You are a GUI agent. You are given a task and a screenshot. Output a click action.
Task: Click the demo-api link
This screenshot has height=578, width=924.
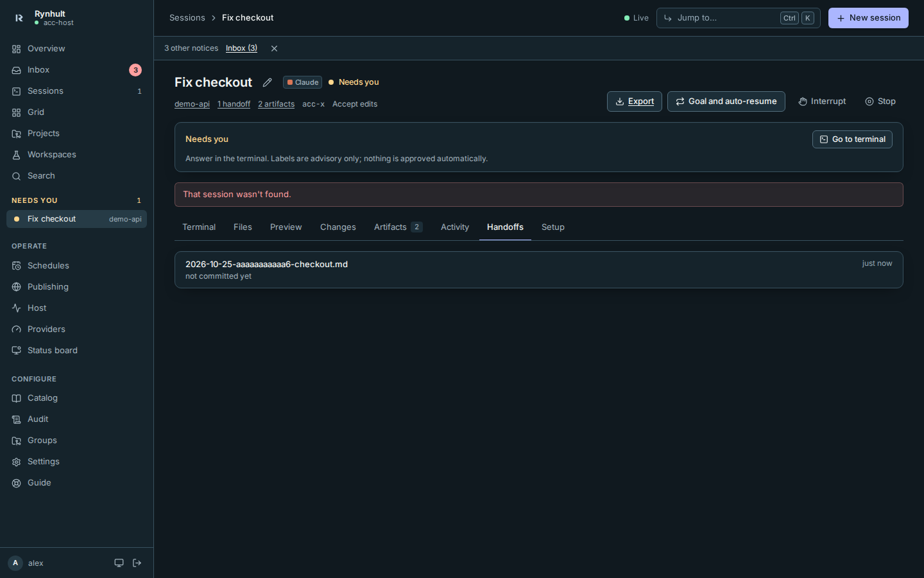coord(192,104)
